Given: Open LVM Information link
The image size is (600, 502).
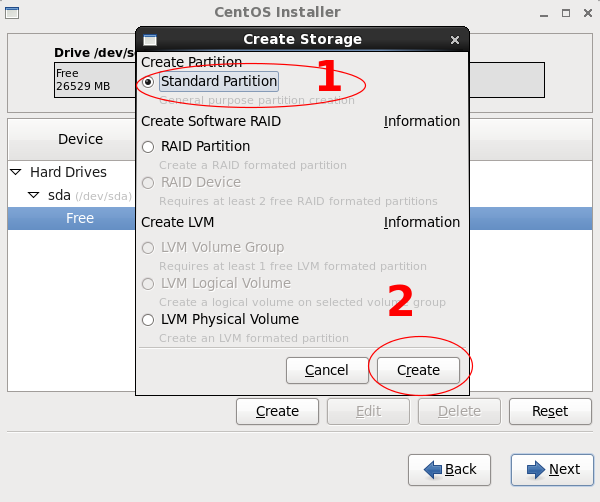Looking at the screenshot, I should point(421,222).
